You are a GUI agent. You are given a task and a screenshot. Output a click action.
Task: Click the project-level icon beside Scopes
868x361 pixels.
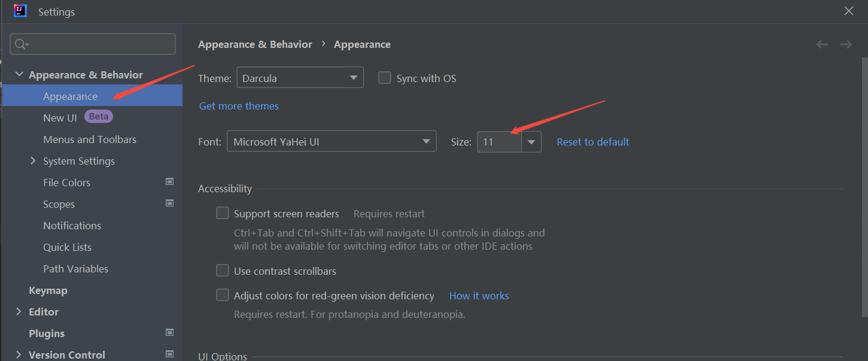coord(169,204)
